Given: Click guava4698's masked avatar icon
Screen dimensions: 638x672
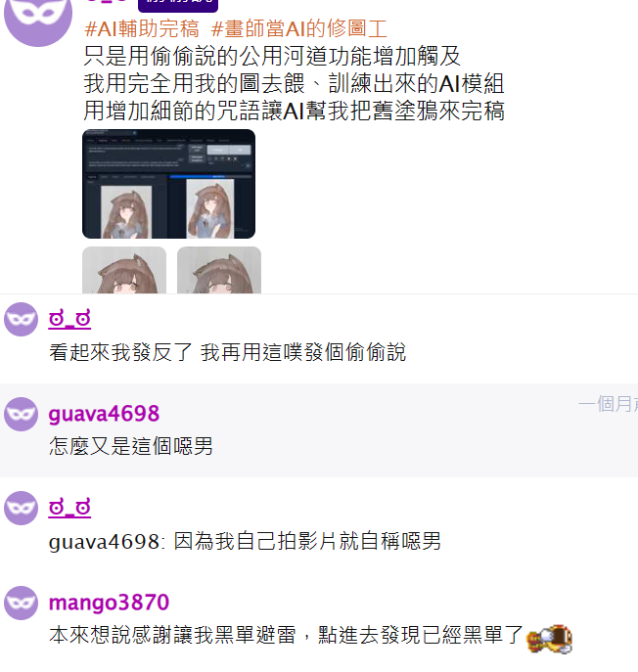Looking at the screenshot, I should [x=21, y=414].
